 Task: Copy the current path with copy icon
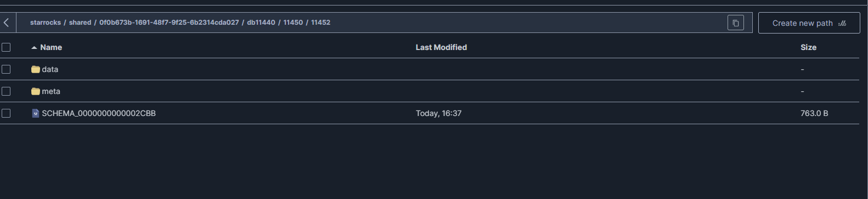click(736, 23)
